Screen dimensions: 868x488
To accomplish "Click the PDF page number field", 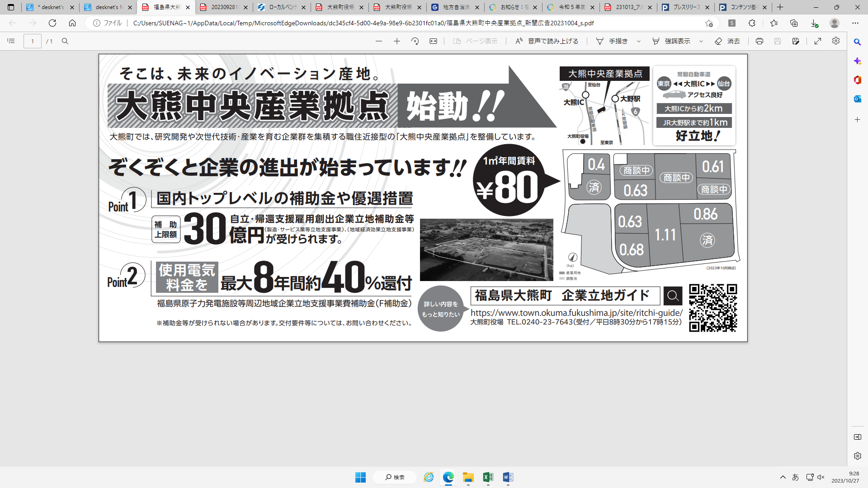I will (33, 41).
